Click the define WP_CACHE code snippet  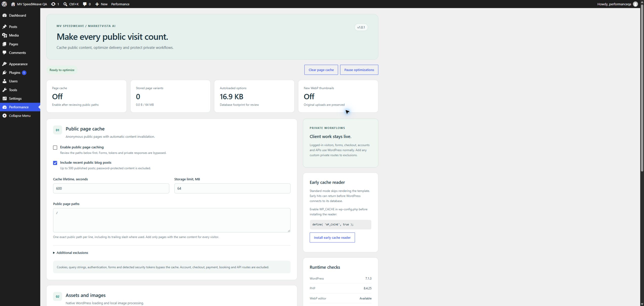(x=340, y=225)
